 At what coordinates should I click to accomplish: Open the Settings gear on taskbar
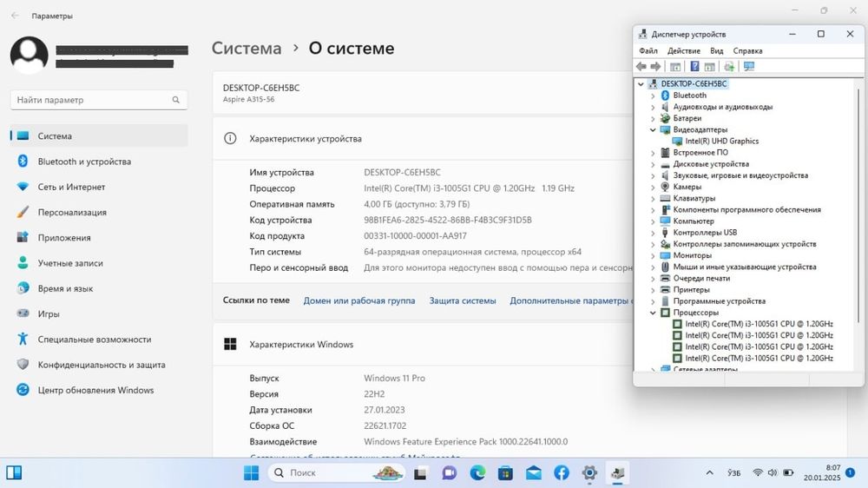[589, 472]
